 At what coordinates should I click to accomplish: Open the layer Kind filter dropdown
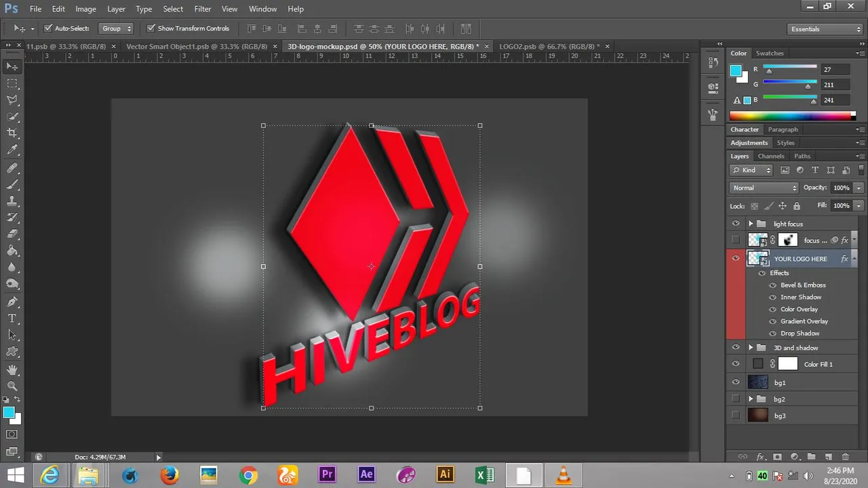tap(751, 170)
